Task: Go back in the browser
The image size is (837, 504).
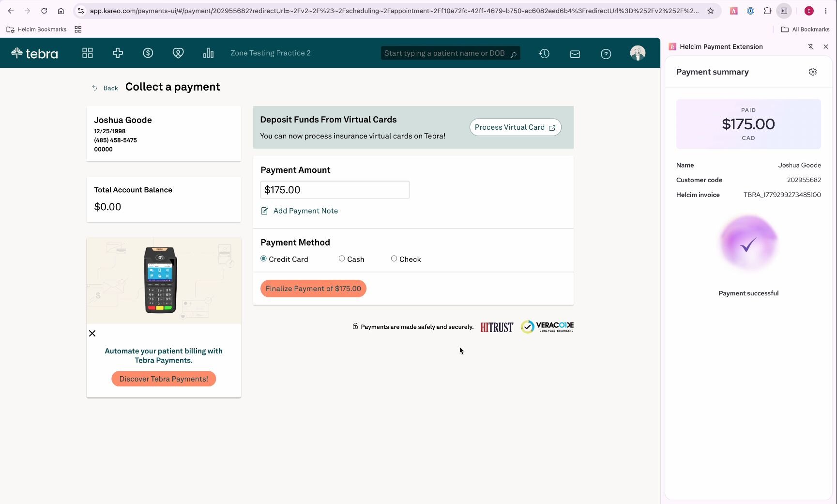Action: click(x=11, y=11)
